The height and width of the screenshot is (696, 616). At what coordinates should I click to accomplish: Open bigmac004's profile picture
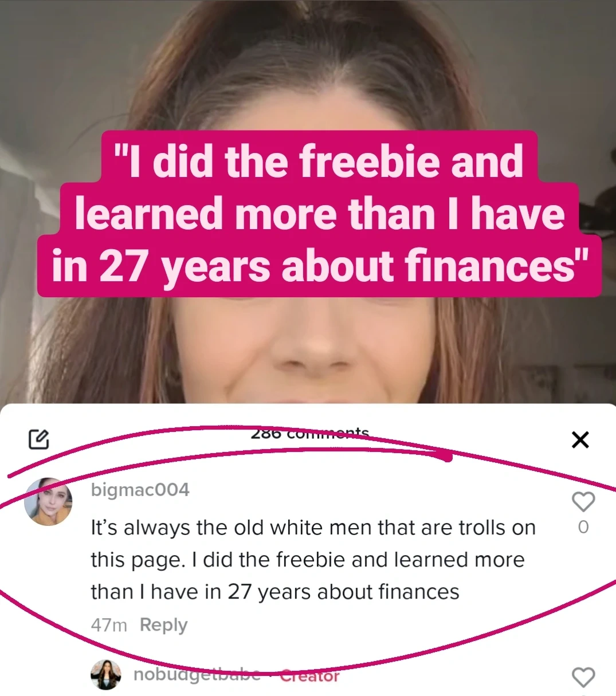click(49, 502)
